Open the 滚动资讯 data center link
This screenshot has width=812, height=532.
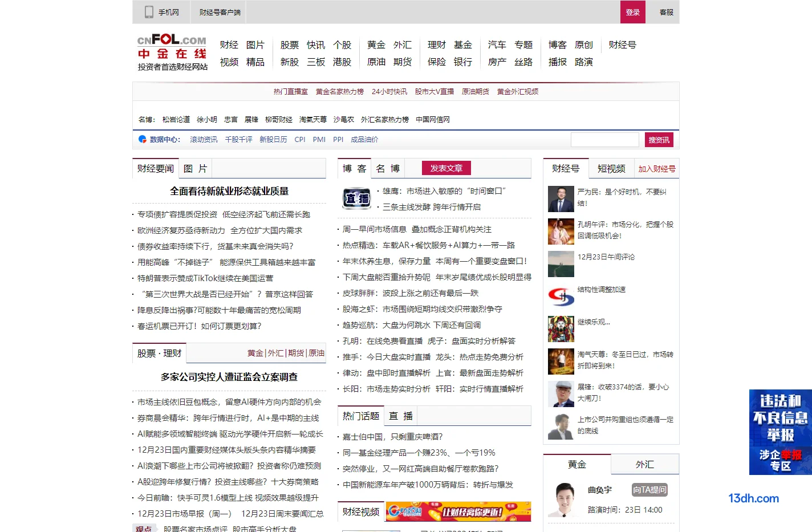tap(204, 140)
